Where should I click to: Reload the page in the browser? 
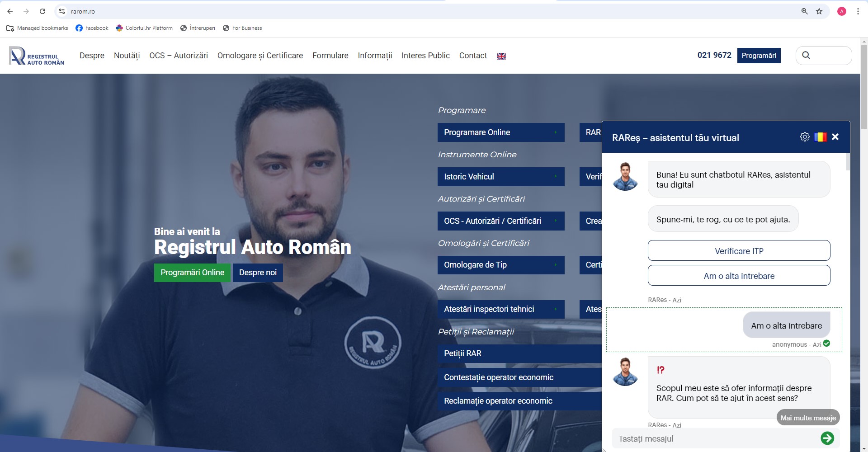(x=42, y=11)
